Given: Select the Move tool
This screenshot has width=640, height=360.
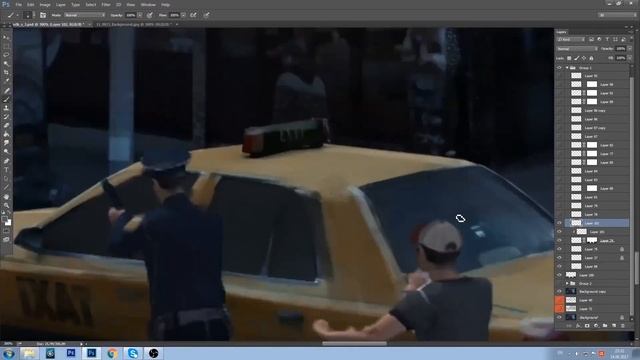Looking at the screenshot, I should coord(6,38).
